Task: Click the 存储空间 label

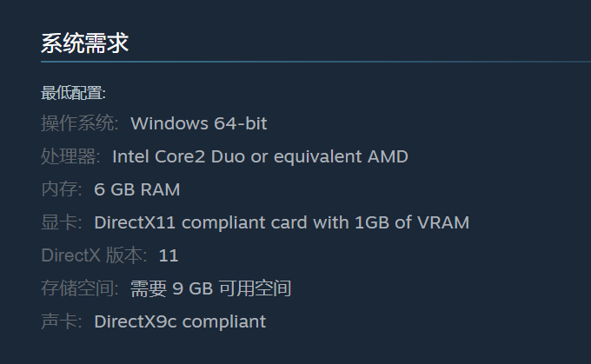Action: pyautogui.click(x=80, y=288)
